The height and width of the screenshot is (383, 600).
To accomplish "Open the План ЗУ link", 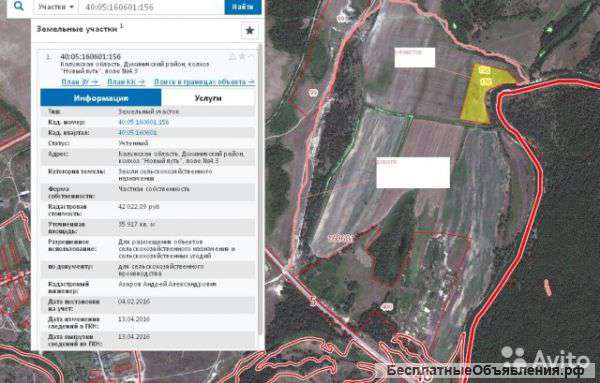I will pos(80,82).
